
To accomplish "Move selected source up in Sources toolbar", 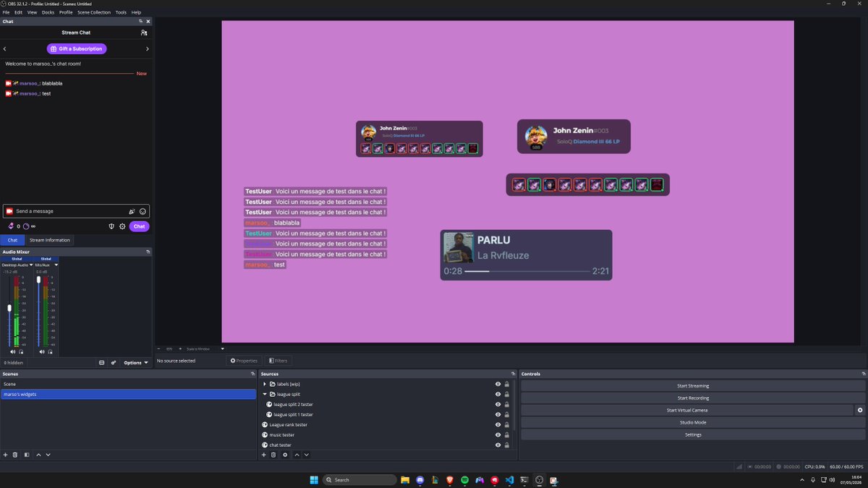I will 297,455.
